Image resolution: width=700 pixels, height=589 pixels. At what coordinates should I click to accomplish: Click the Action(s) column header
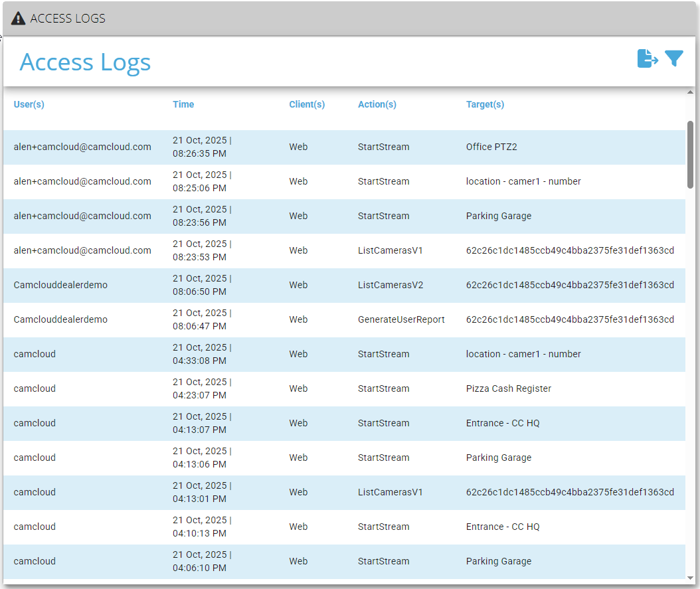(377, 104)
